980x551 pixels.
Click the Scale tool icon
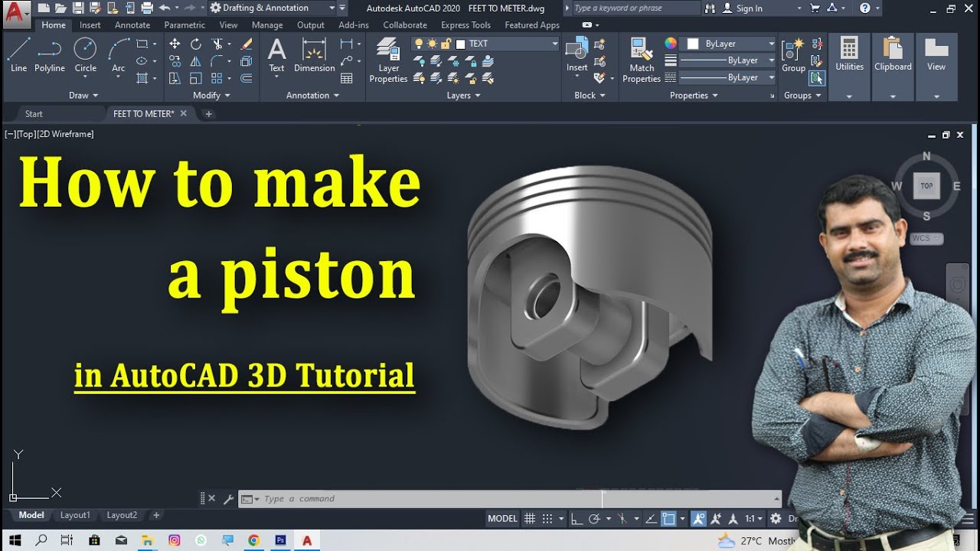point(196,78)
